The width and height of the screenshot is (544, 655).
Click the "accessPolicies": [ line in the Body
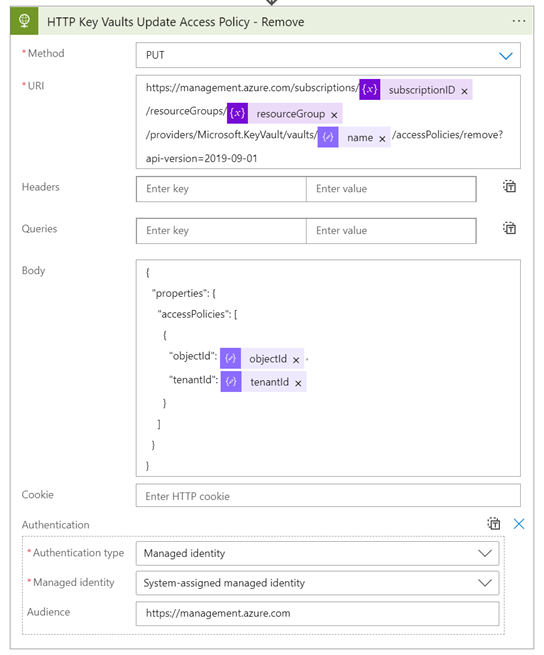pyautogui.click(x=197, y=314)
